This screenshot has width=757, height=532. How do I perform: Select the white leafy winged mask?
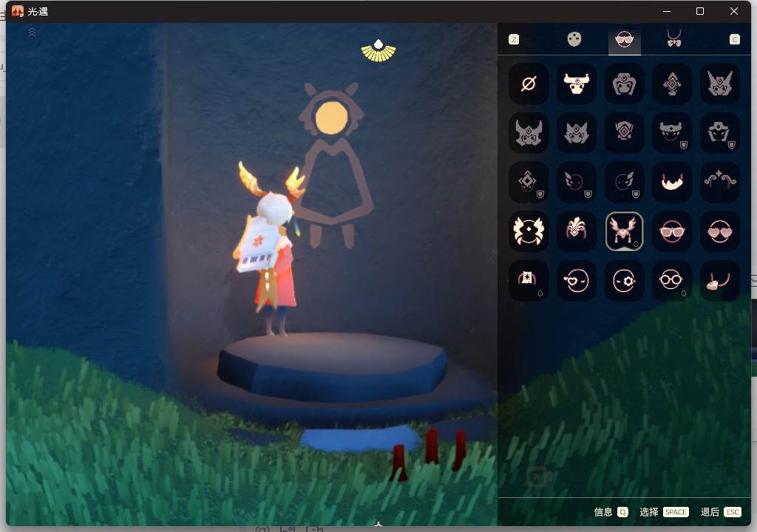(529, 231)
